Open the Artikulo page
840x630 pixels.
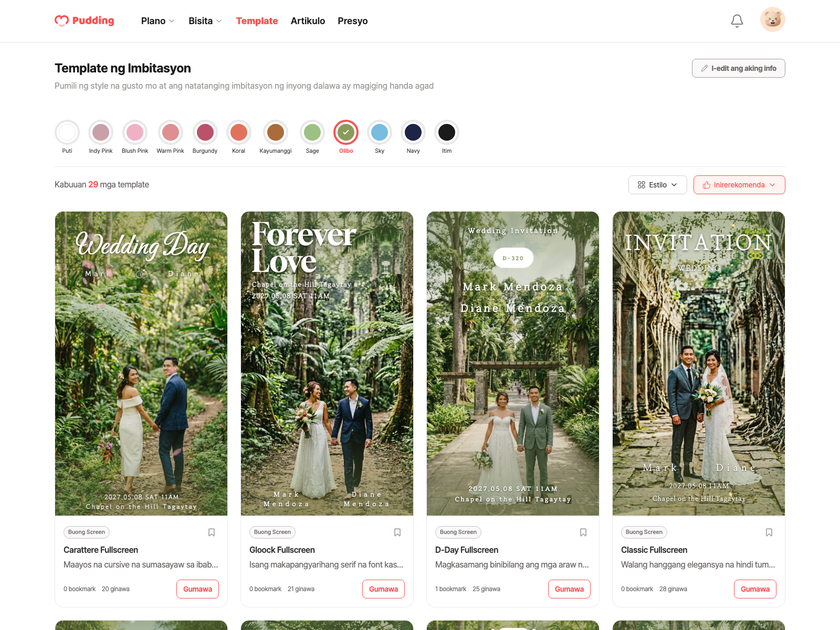308,21
